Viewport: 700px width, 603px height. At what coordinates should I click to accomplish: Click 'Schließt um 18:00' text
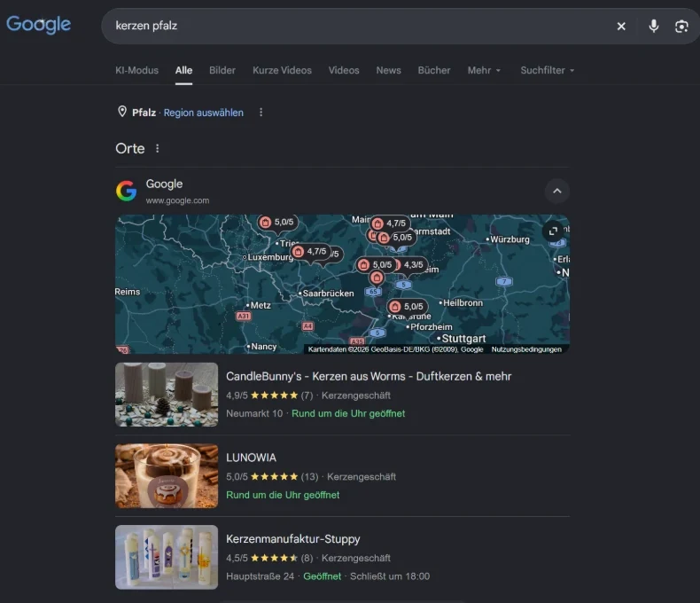[390, 576]
